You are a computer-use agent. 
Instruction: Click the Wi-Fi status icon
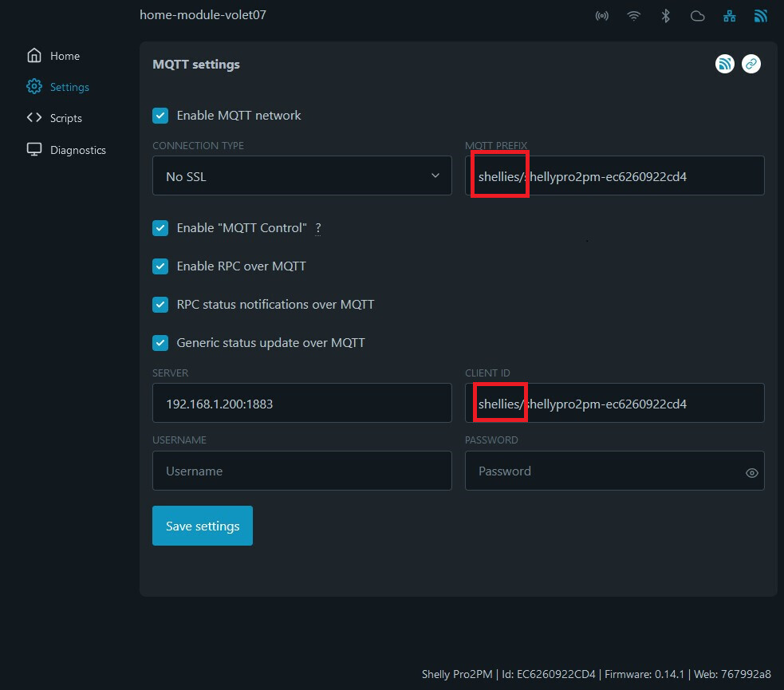point(633,15)
